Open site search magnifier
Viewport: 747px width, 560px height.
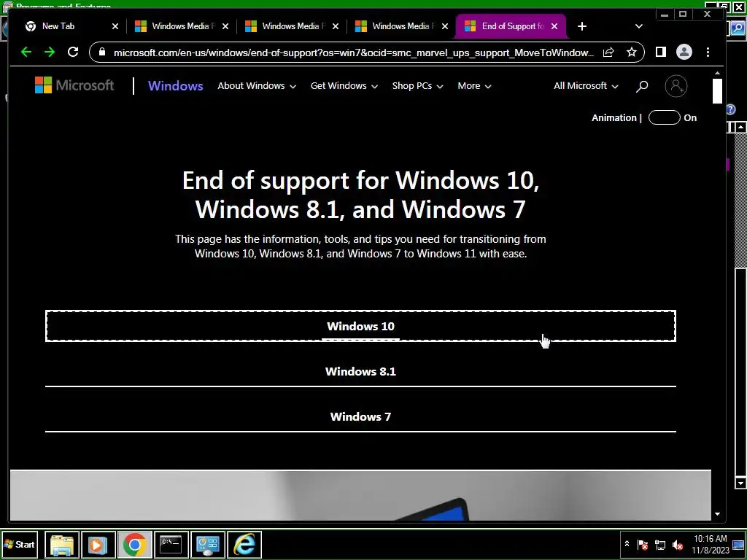(x=642, y=86)
